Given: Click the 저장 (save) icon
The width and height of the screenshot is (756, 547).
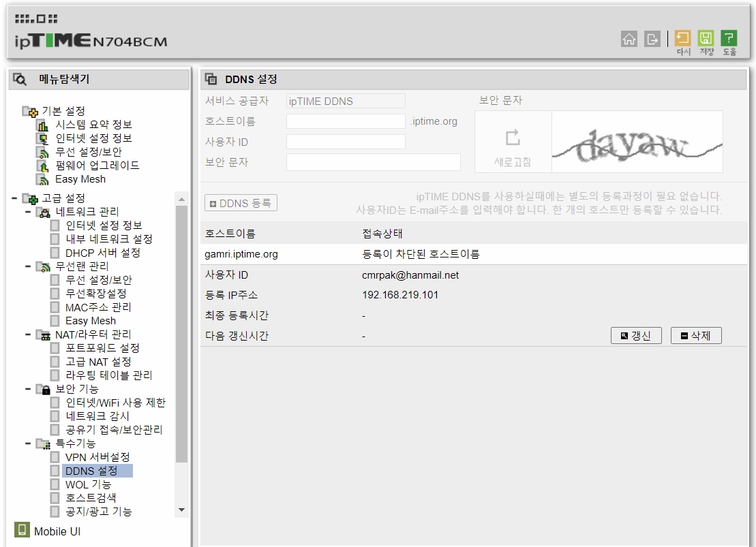Looking at the screenshot, I should [x=706, y=38].
